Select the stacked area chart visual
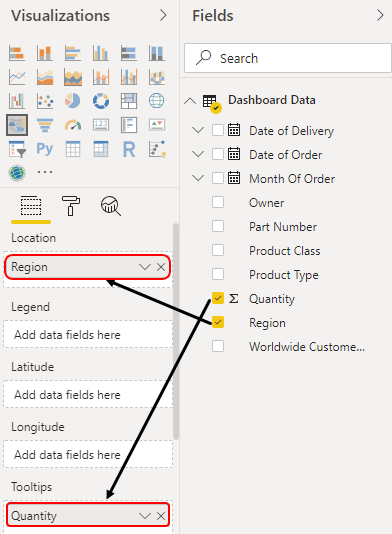392x534 pixels. [73, 77]
